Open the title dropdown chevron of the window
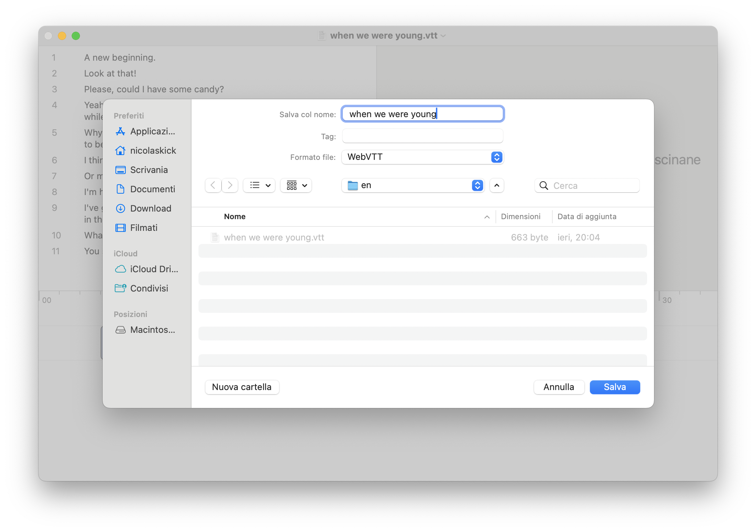The height and width of the screenshot is (532, 756). (443, 36)
